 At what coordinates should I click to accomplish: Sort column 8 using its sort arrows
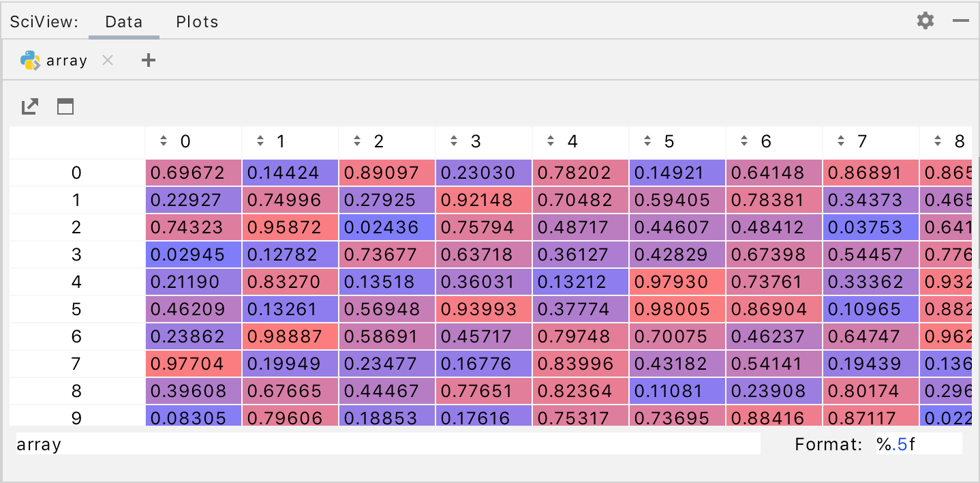[937, 142]
